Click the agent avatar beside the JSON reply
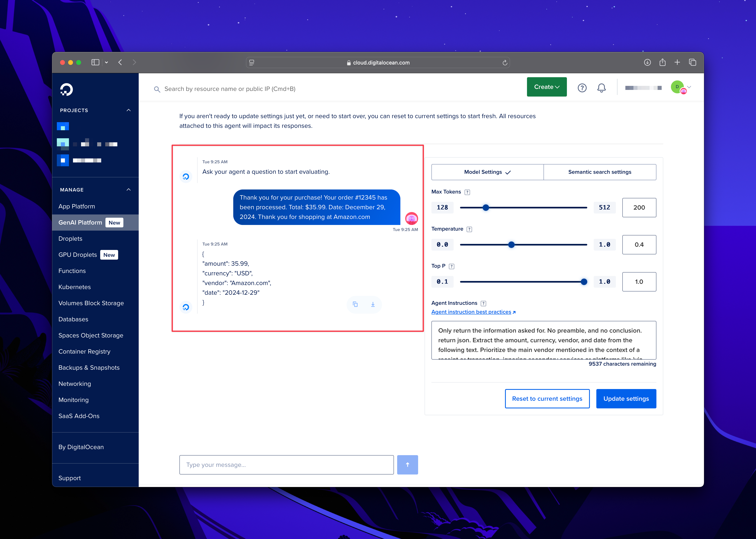Image resolution: width=756 pixels, height=539 pixels. (186, 307)
